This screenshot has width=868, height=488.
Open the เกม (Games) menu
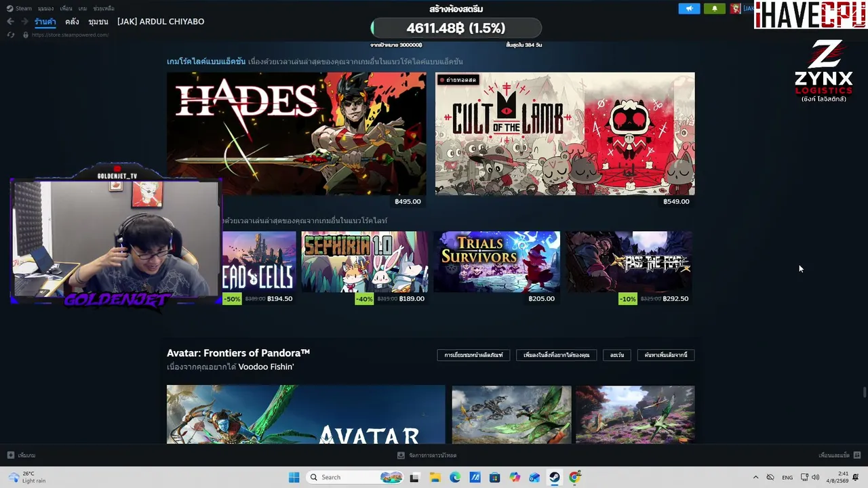coord(83,9)
